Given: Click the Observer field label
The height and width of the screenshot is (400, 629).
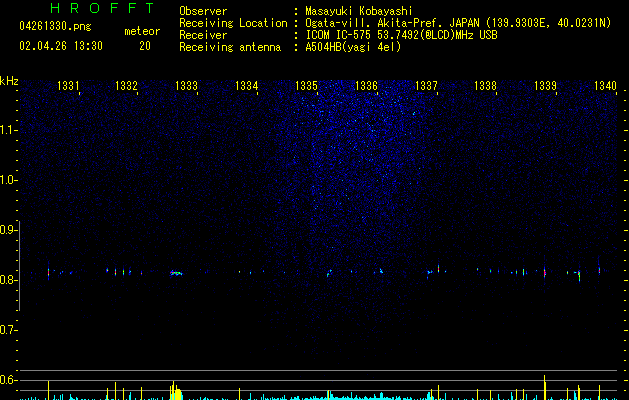Looking at the screenshot, I should (x=203, y=11).
